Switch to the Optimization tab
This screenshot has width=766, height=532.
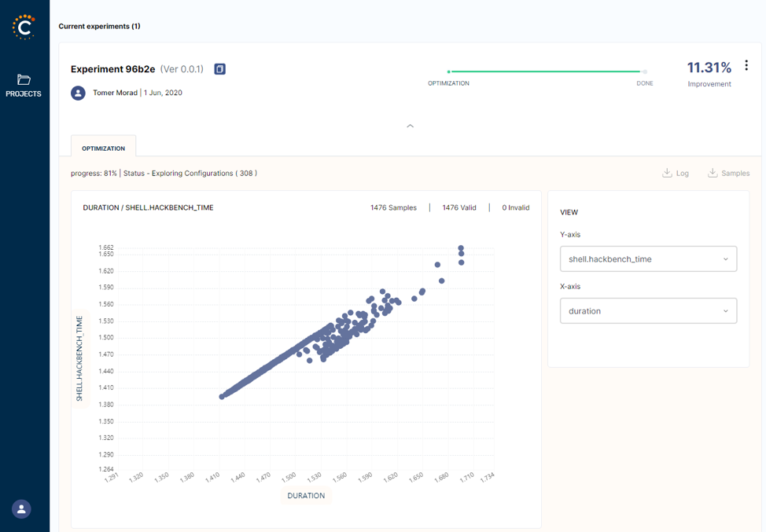tap(104, 148)
